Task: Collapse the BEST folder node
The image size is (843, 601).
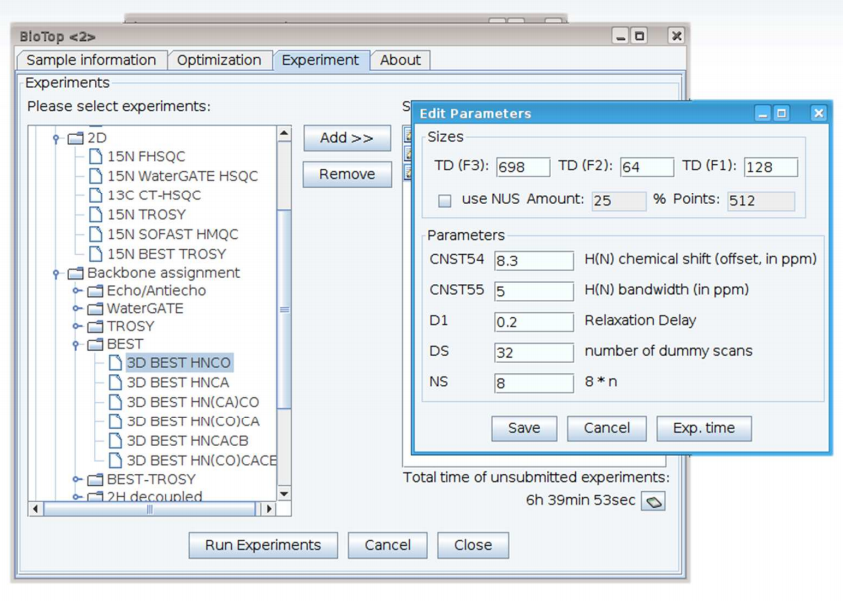Action: (76, 344)
